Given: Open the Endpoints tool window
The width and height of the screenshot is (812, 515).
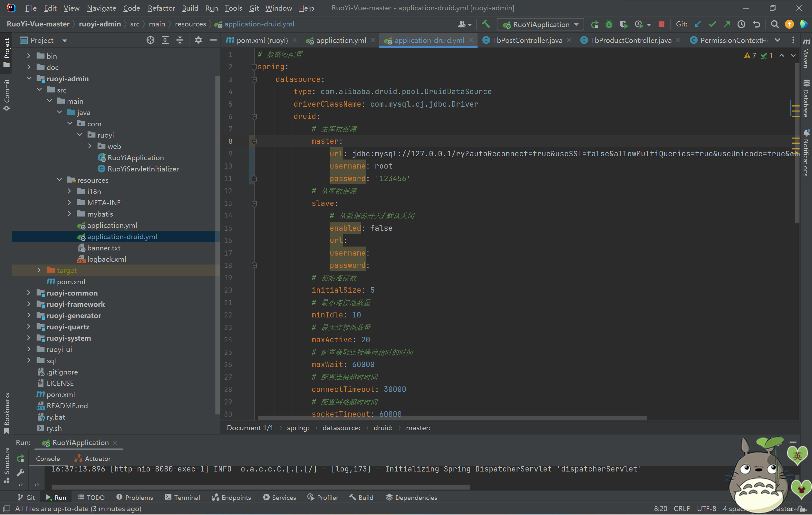Looking at the screenshot, I should pos(231,498).
